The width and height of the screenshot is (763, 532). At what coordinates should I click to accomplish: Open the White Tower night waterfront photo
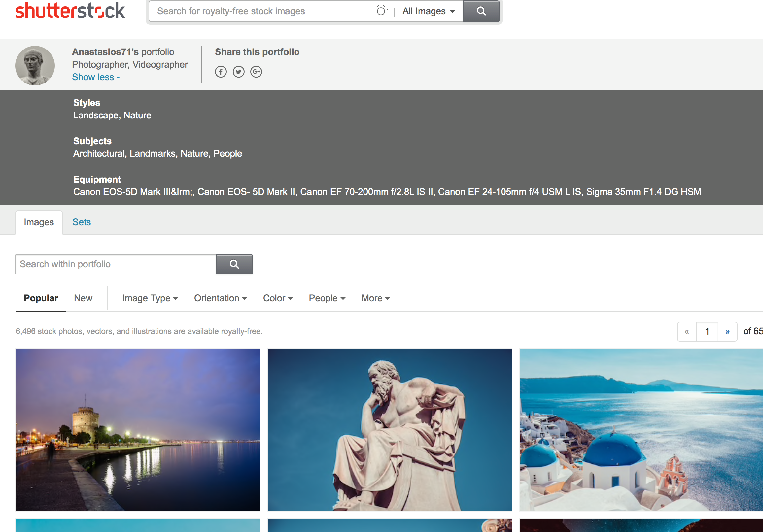click(x=138, y=430)
